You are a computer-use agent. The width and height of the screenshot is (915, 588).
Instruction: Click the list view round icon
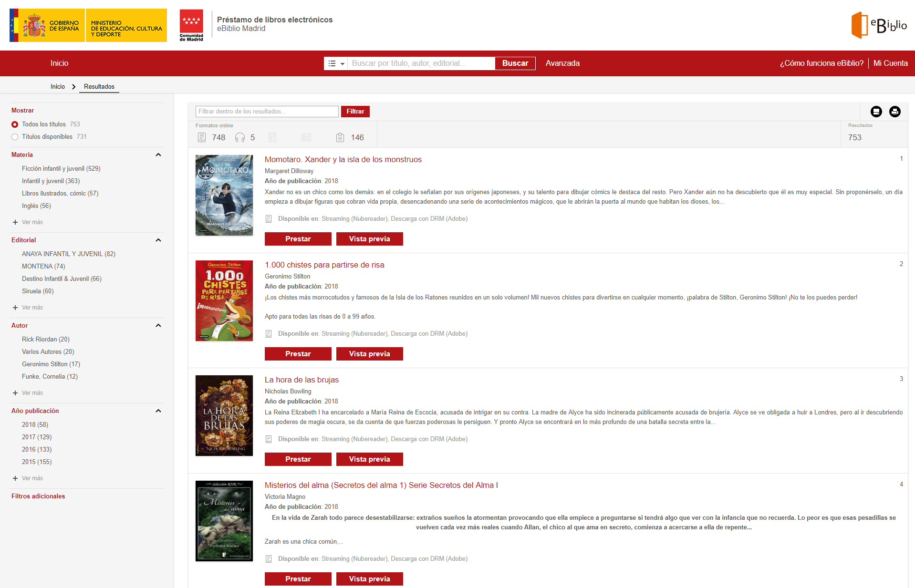(876, 112)
